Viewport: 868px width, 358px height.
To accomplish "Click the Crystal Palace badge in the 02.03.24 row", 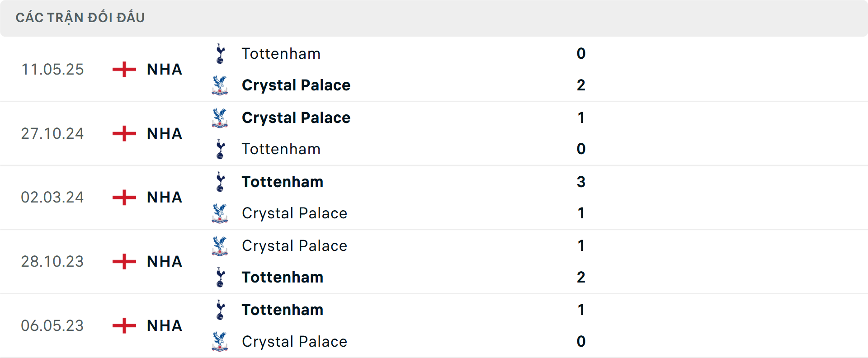I will point(220,213).
